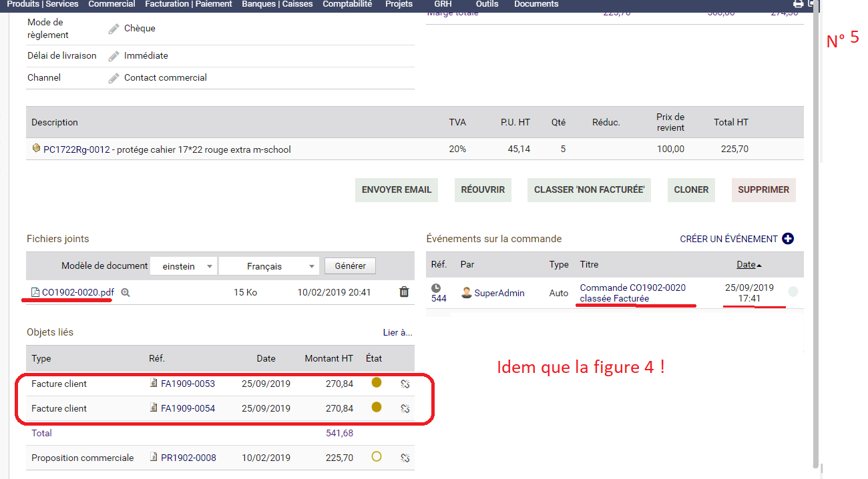Click event reference 544

(439, 298)
